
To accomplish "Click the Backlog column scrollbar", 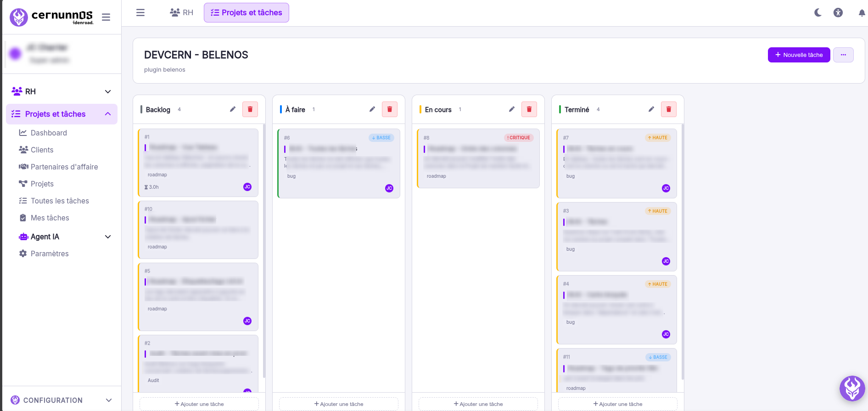I will pyautogui.click(x=264, y=251).
